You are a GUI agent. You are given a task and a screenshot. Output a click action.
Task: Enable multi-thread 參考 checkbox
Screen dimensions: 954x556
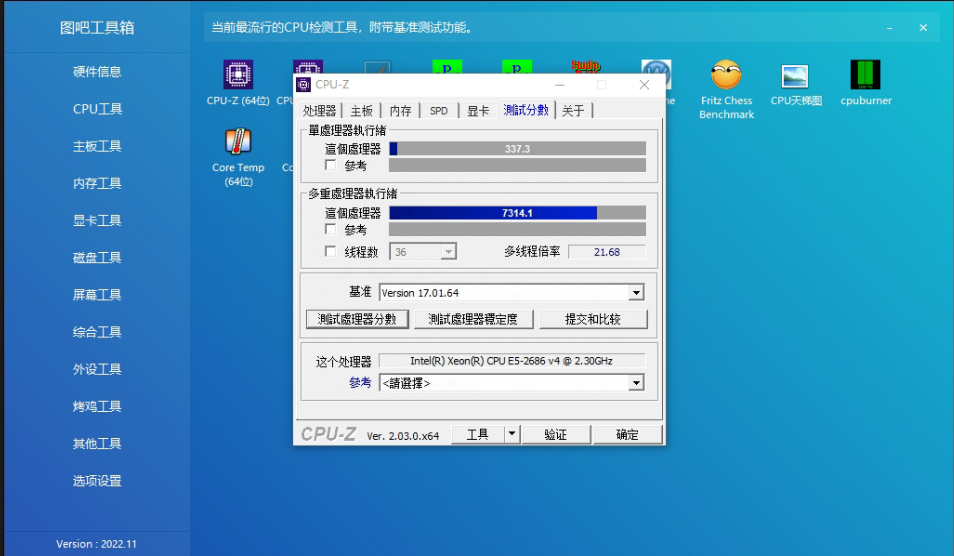click(330, 229)
